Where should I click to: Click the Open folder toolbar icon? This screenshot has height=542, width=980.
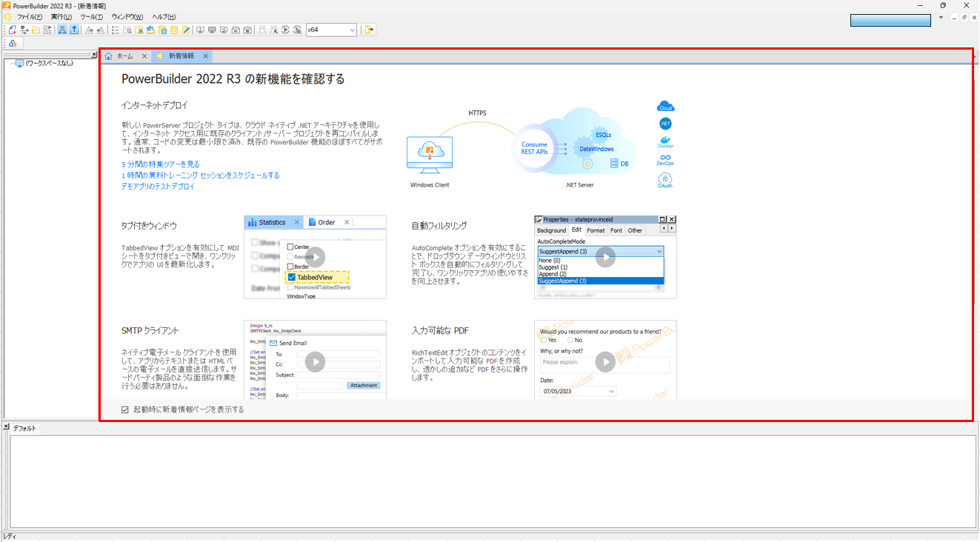coord(36,30)
